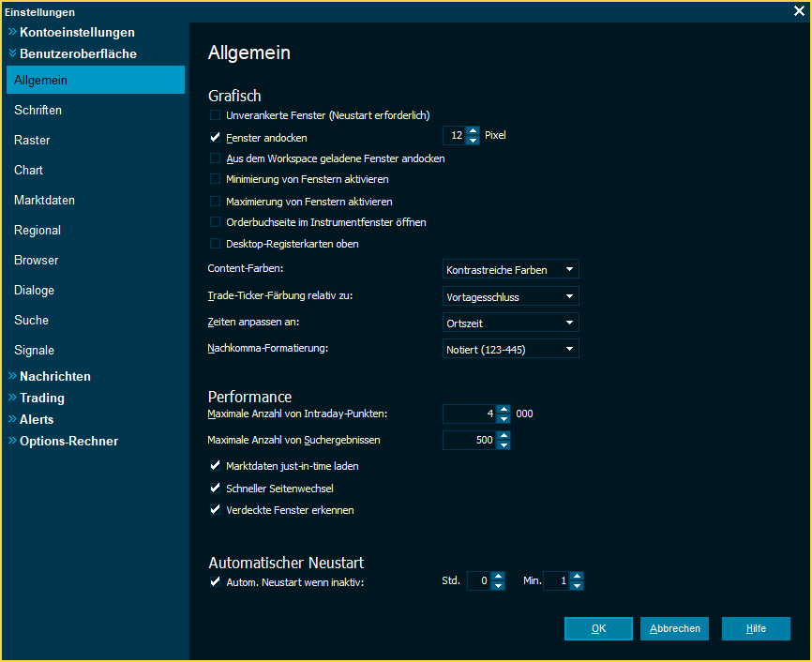812x662 pixels.
Task: Increase maximum Suchergebnisse count arrow
Action: 504,434
